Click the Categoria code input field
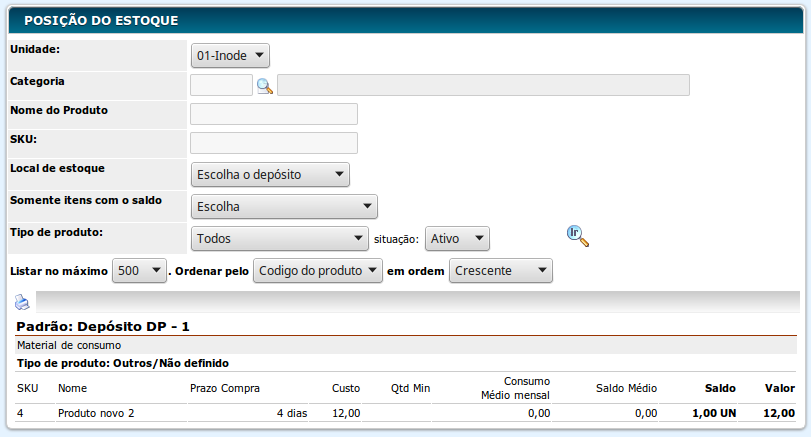The width and height of the screenshot is (811, 437). click(221, 85)
